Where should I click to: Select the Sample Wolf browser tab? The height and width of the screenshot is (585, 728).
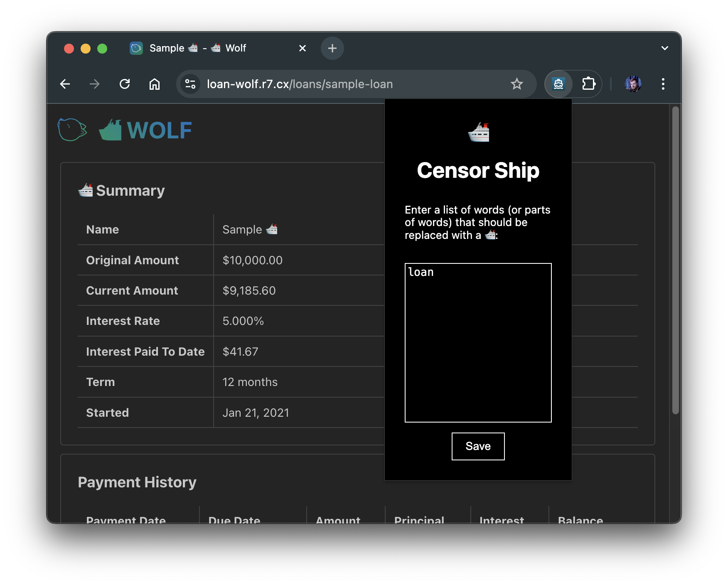point(199,48)
